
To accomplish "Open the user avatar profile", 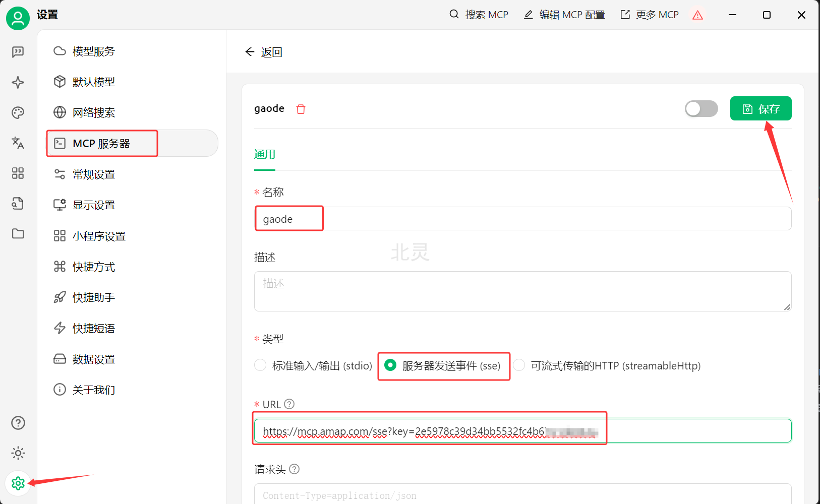I will (18, 18).
